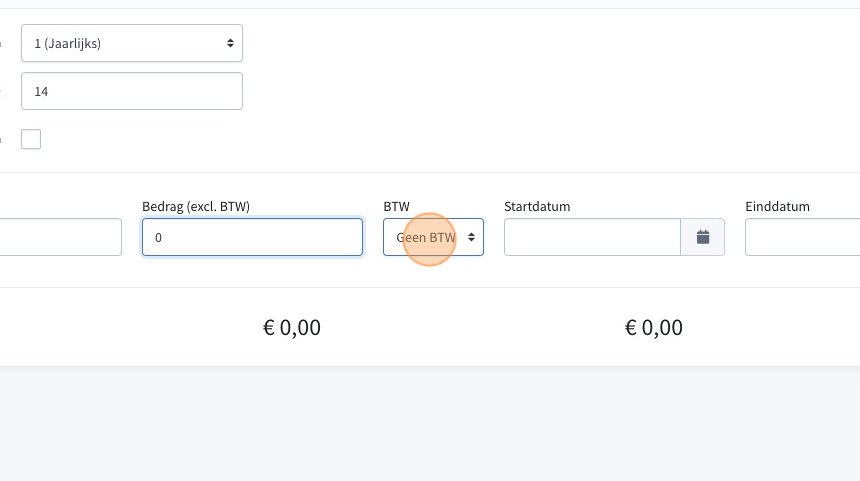Open the "1 (Jaarlijks)" dropdown
This screenshot has width=860, height=481.
click(x=132, y=43)
